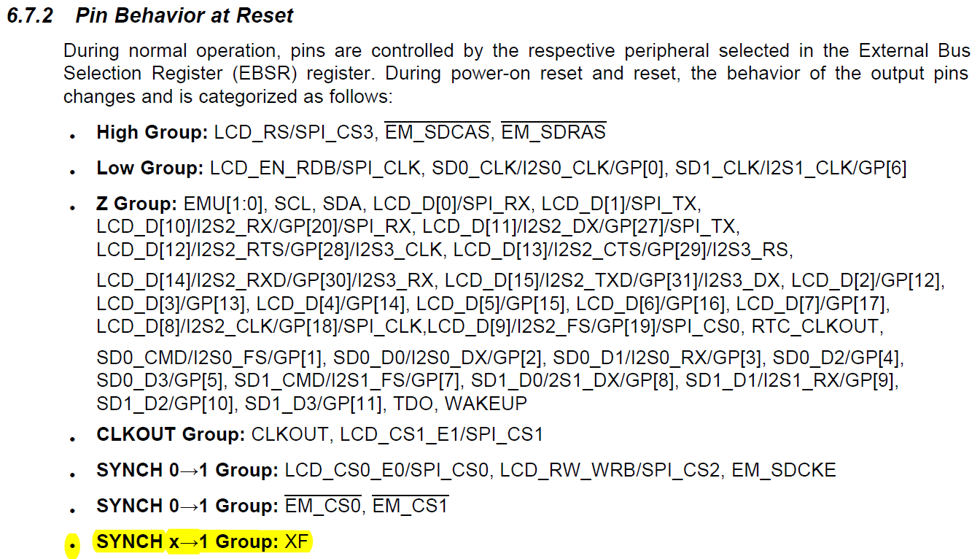Click the "Z Group:" label

pyautogui.click(x=136, y=204)
